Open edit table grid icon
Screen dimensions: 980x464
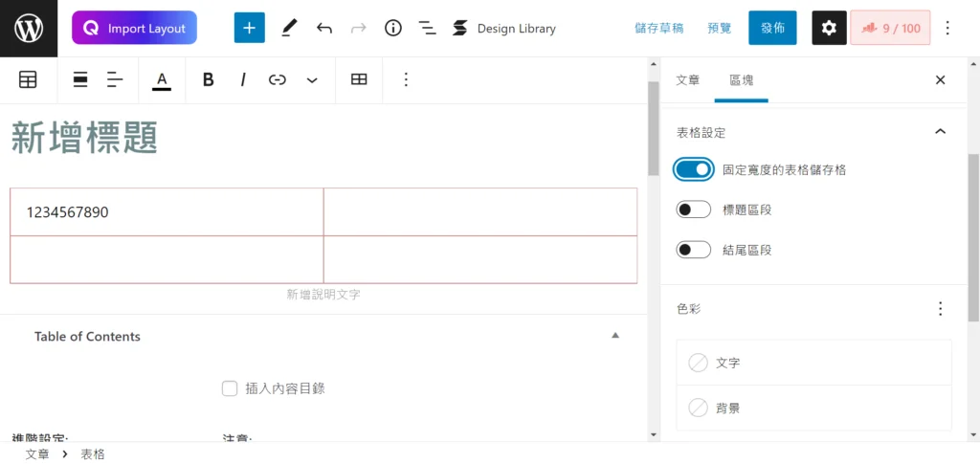pos(359,80)
